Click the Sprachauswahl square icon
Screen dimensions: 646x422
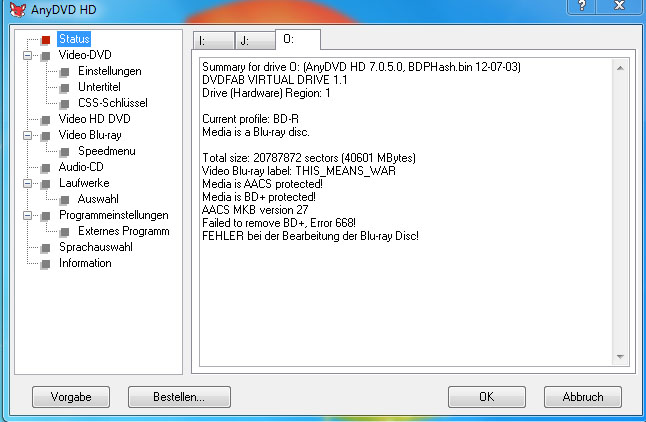coord(46,248)
